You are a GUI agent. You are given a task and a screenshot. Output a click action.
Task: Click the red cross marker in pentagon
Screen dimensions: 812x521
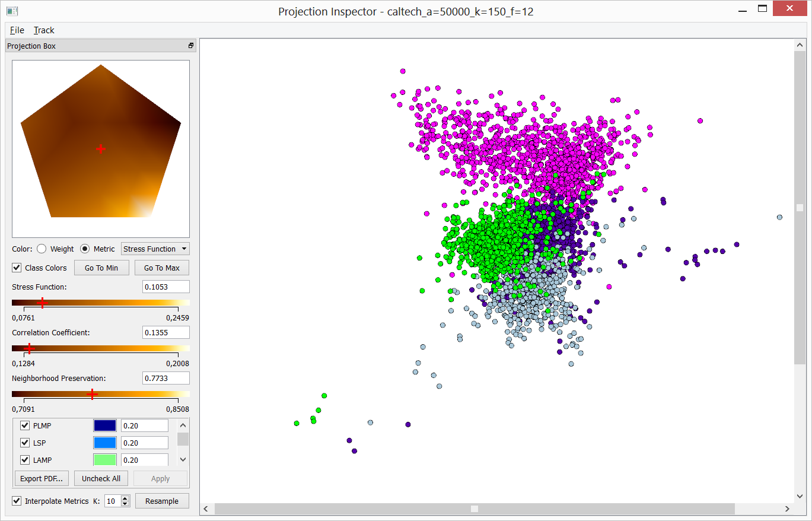point(101,149)
